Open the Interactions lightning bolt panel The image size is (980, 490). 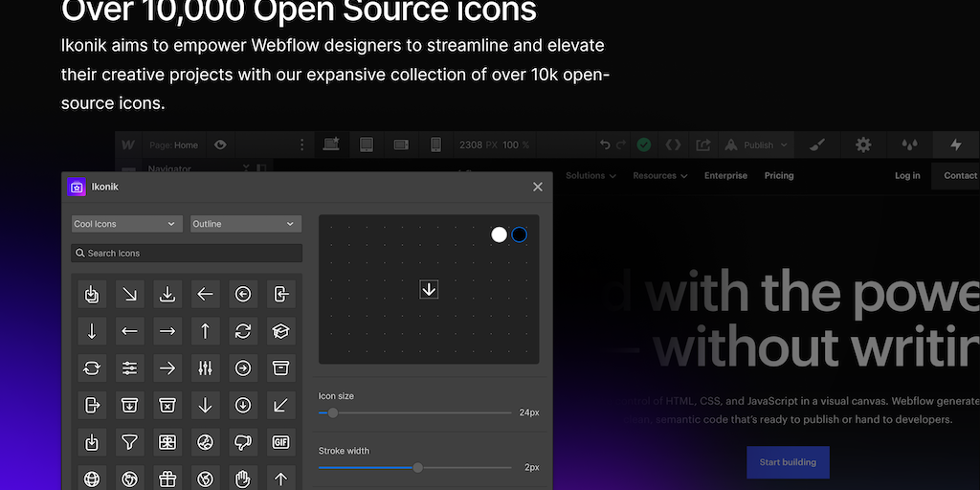[x=954, y=145]
